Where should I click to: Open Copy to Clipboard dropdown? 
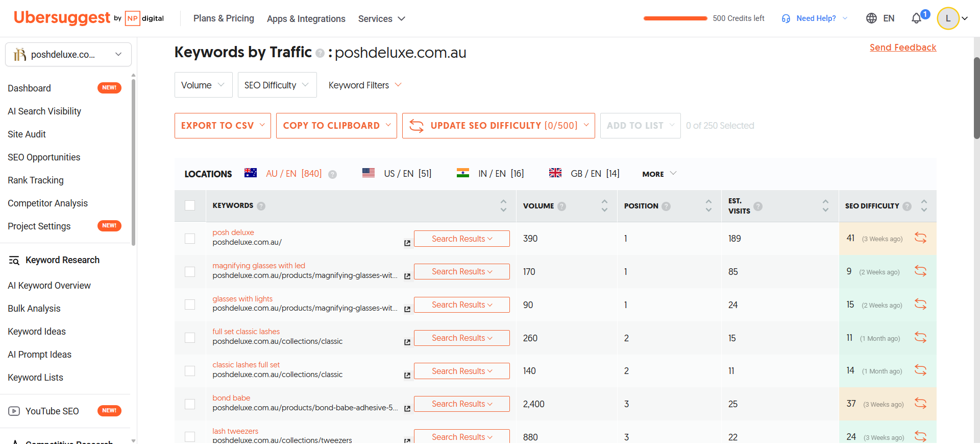(336, 126)
